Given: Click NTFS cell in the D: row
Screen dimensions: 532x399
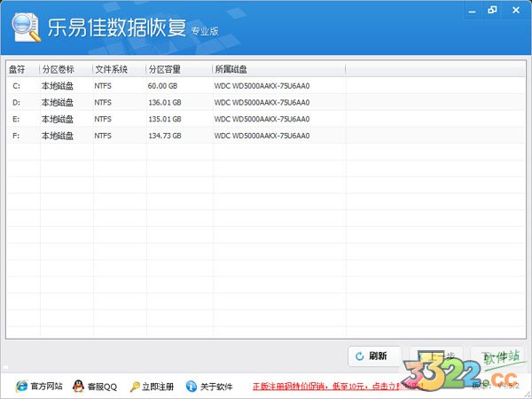Looking at the screenshot, I should point(103,103).
